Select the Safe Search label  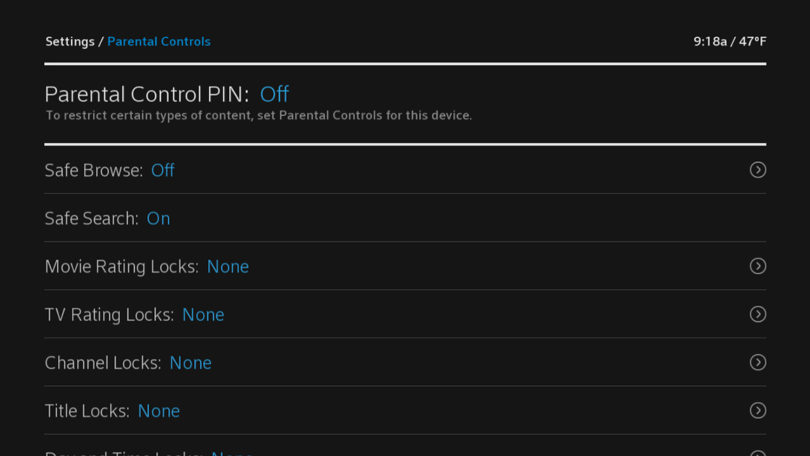click(x=91, y=218)
